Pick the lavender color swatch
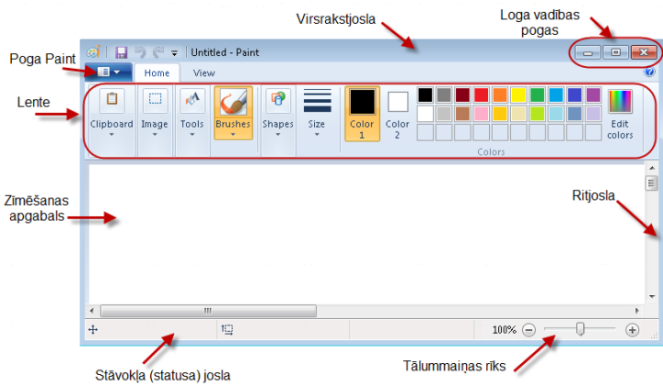This screenshot has height=386, width=663. (x=594, y=114)
